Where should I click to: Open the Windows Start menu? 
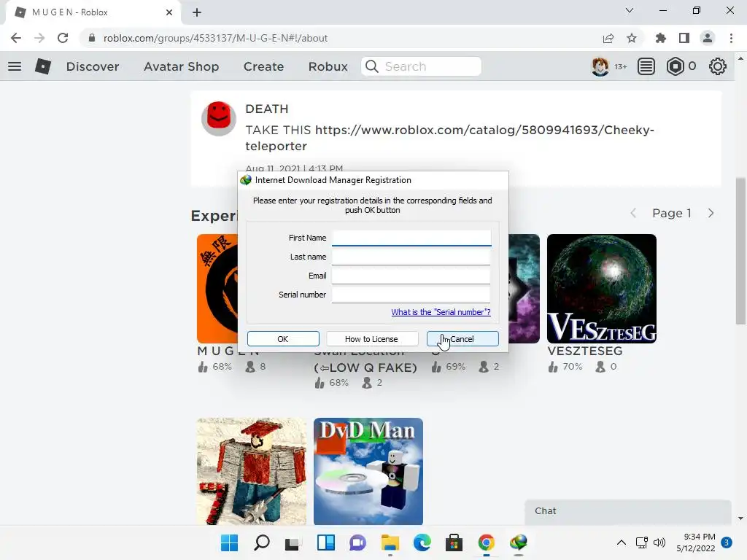[x=229, y=542]
